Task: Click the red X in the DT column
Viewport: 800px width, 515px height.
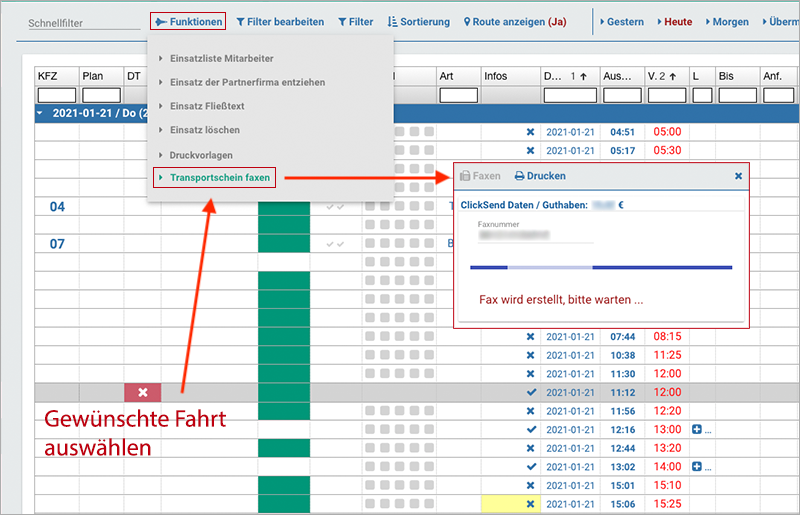Action: tap(142, 393)
